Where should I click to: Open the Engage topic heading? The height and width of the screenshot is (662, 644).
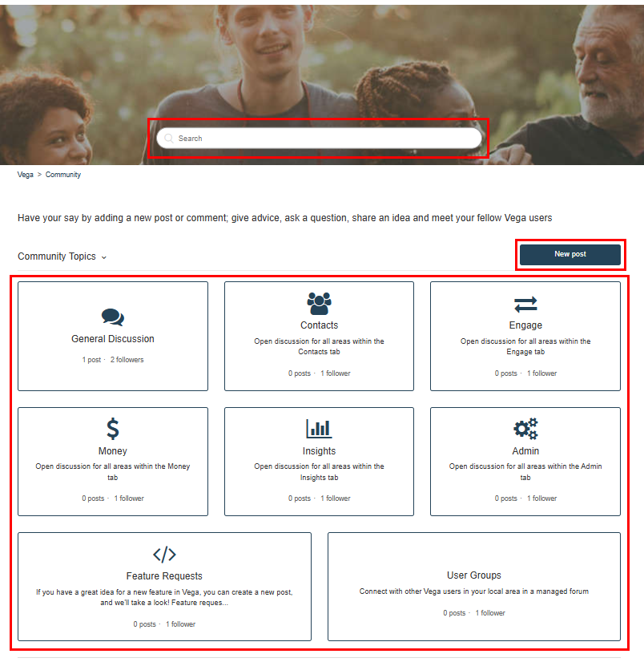[x=525, y=325]
